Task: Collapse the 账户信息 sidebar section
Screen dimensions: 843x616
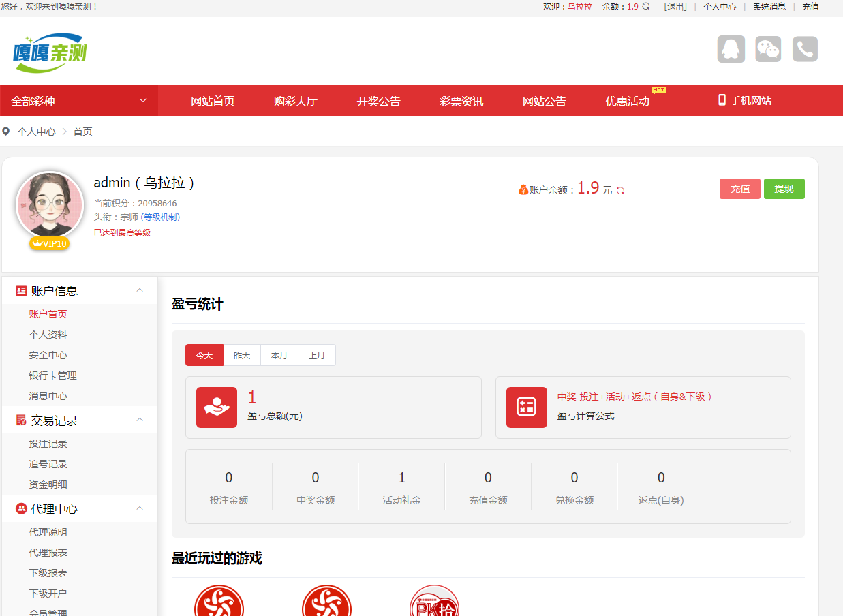Action: coord(140,290)
